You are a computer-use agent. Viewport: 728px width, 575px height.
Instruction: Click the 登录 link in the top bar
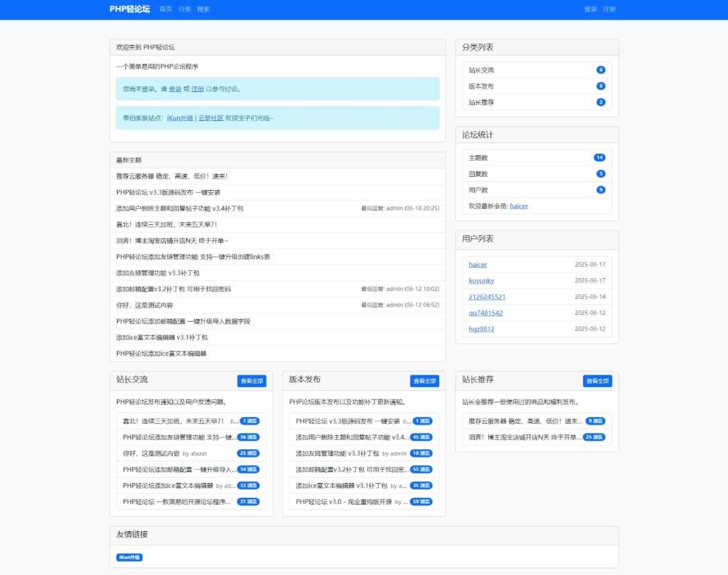pos(588,9)
